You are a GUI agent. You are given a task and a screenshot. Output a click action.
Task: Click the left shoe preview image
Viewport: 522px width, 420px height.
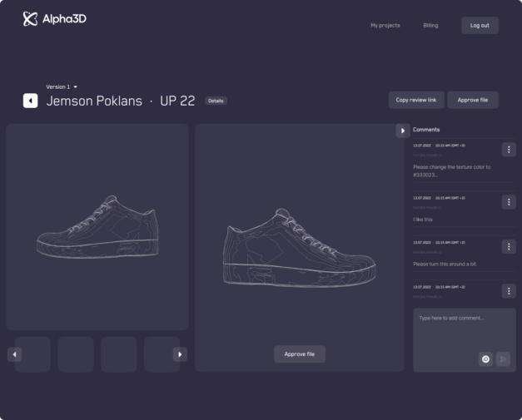click(97, 227)
